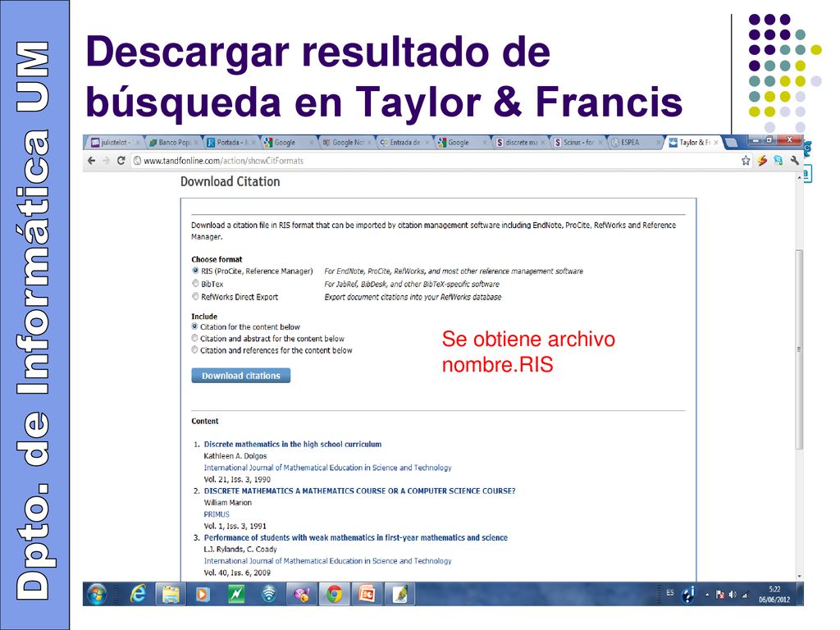Open Performance of students with weak mathematics

coord(356,537)
